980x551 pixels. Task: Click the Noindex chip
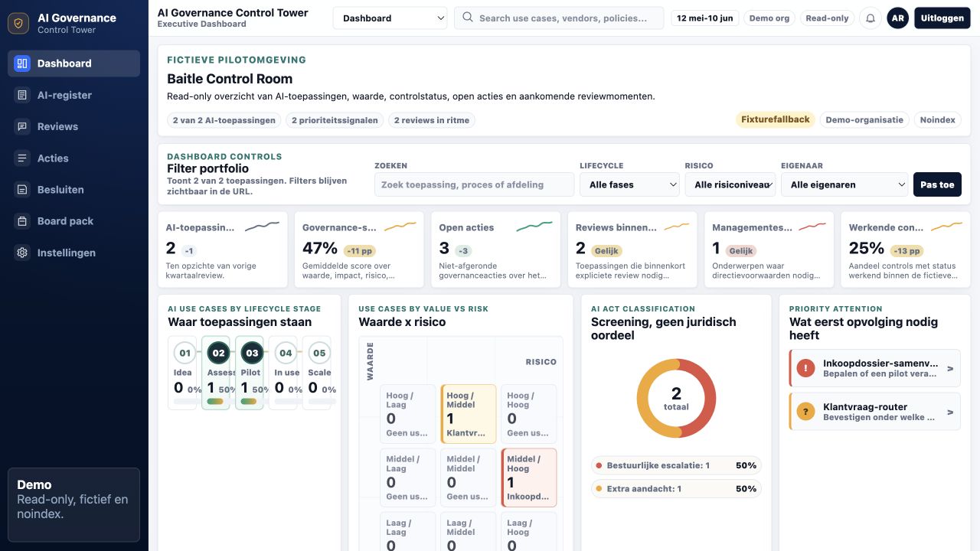click(938, 120)
